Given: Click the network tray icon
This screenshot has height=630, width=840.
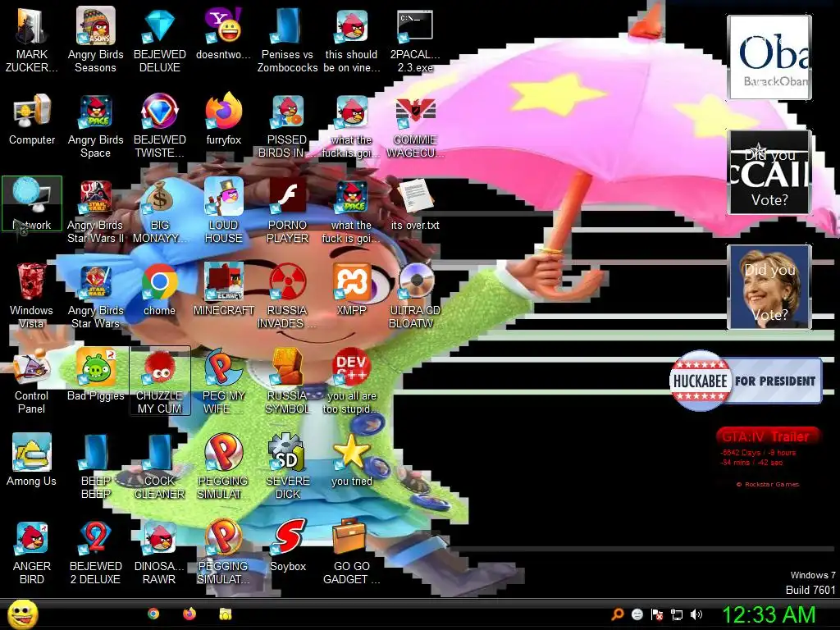Looking at the screenshot, I should pyautogui.click(x=677, y=615).
